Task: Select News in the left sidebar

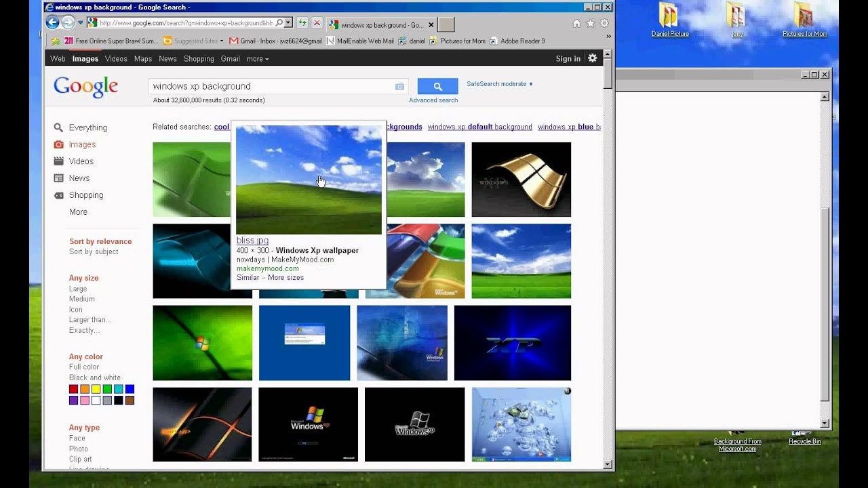Action: click(79, 178)
